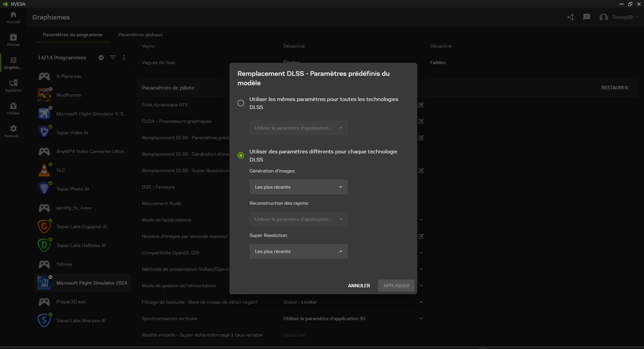Select same settings for all DLSS technologies
The height and width of the screenshot is (349, 644).
click(241, 103)
